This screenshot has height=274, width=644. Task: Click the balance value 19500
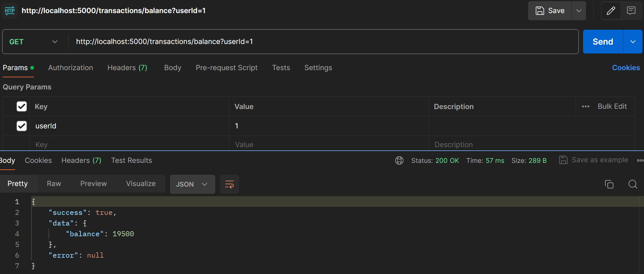123,234
